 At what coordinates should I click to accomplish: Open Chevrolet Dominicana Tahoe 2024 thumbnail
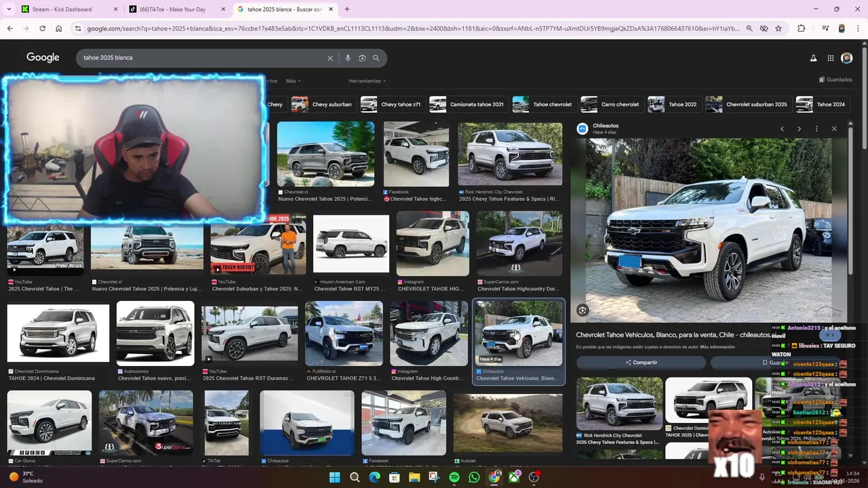click(58, 333)
